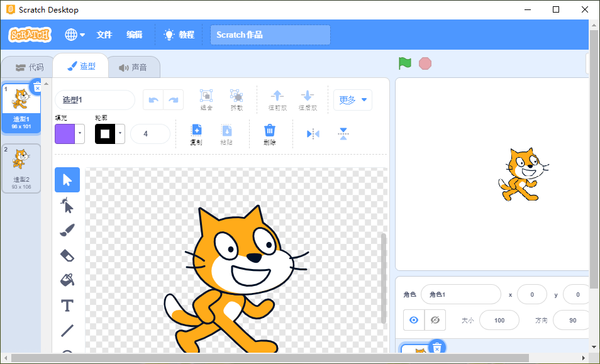Switch to the 声音 (Sounds) tab
Screen dimensions: 600x364
pos(133,68)
